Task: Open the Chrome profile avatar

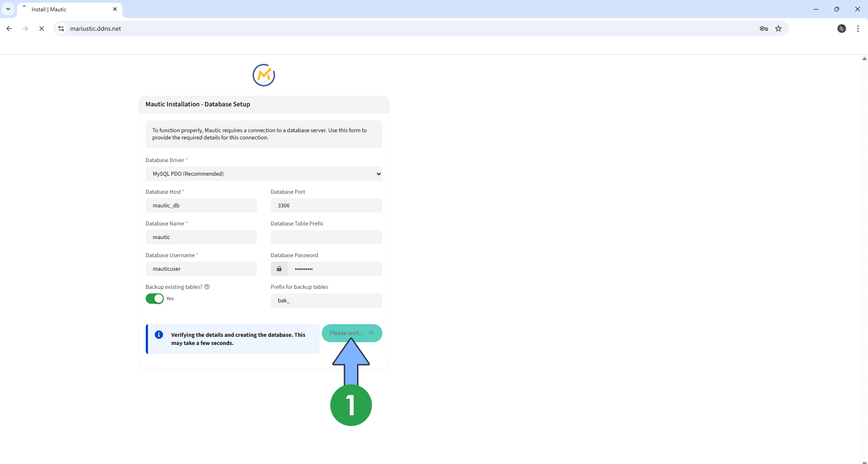Action: click(x=842, y=29)
